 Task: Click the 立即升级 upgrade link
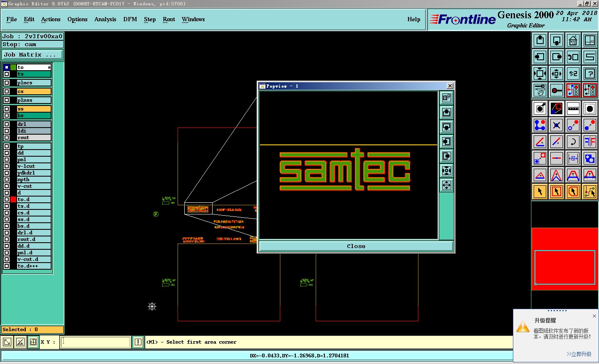(x=579, y=354)
